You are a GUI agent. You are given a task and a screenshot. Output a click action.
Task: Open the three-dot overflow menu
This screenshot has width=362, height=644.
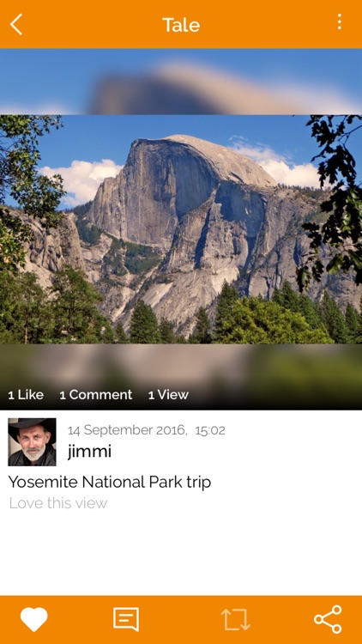pos(340,21)
